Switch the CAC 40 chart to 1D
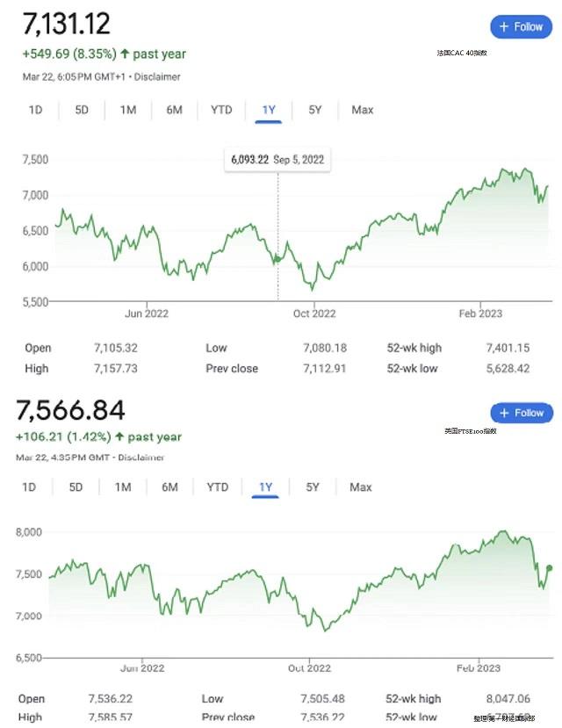The height and width of the screenshot is (728, 562). (35, 110)
